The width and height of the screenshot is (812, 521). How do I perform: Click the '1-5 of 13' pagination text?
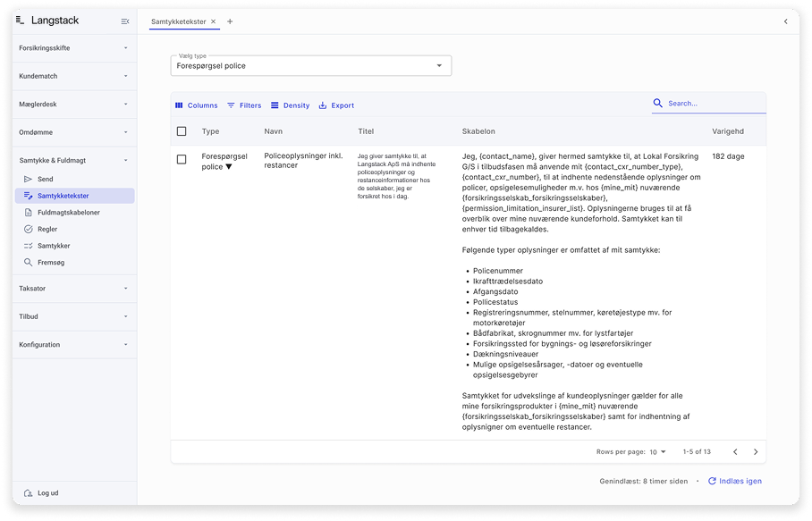(697, 451)
